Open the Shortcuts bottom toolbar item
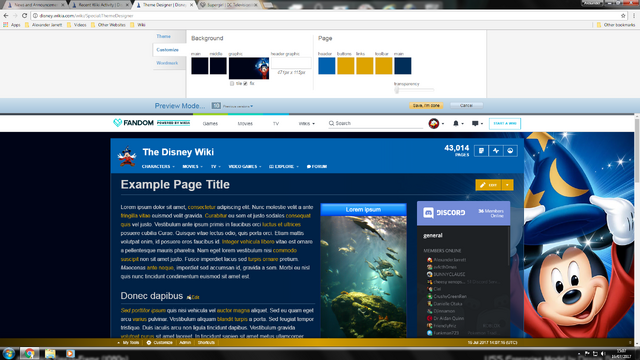Image resolution: width=640 pixels, height=360 pixels. coord(206,342)
